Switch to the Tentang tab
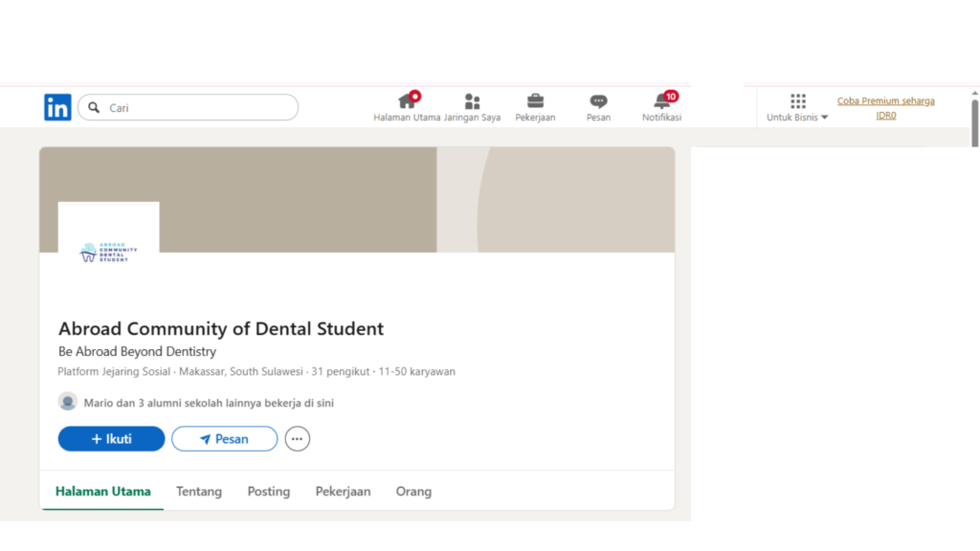 199,492
